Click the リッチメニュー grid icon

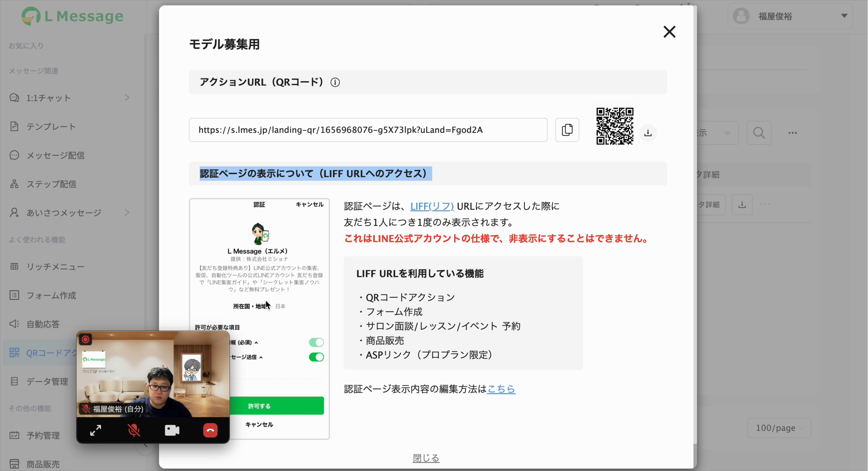click(x=14, y=266)
